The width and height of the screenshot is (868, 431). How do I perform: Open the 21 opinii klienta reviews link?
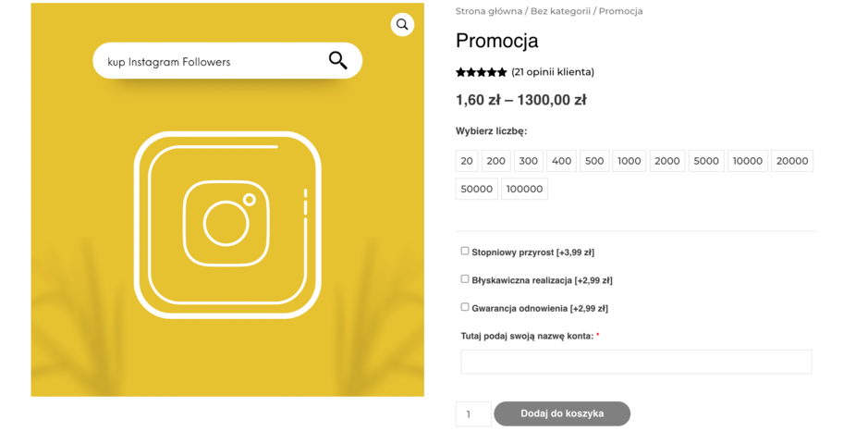[x=553, y=72]
